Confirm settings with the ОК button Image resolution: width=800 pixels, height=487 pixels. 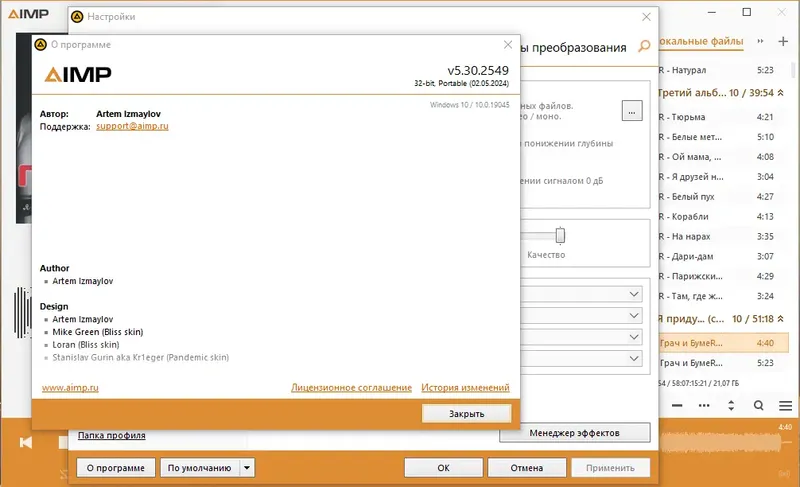(x=443, y=468)
